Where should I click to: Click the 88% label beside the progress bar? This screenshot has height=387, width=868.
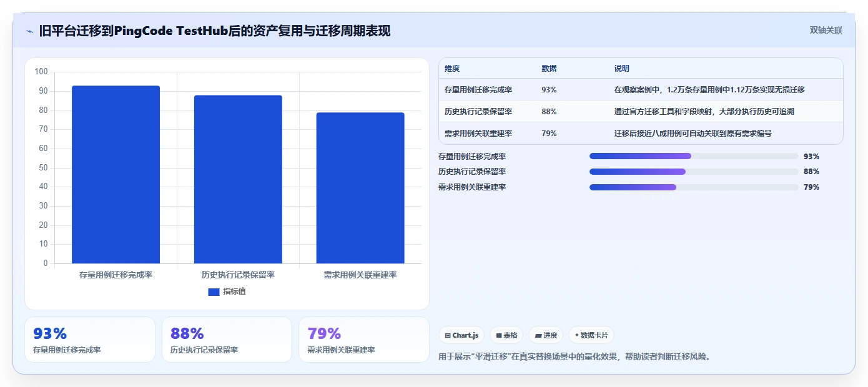(811, 172)
